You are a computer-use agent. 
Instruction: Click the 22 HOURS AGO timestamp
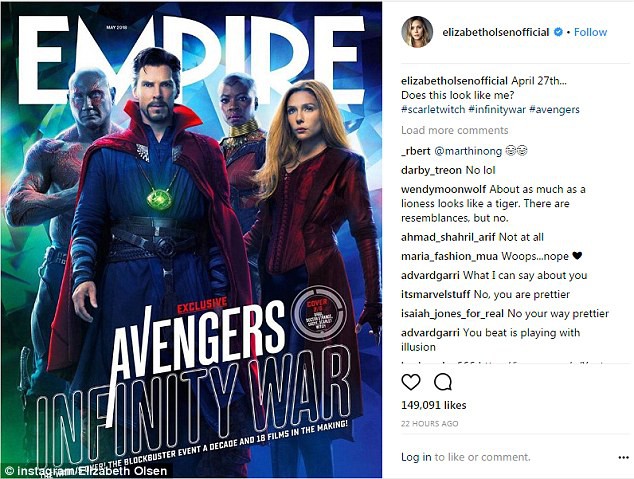[x=429, y=424]
